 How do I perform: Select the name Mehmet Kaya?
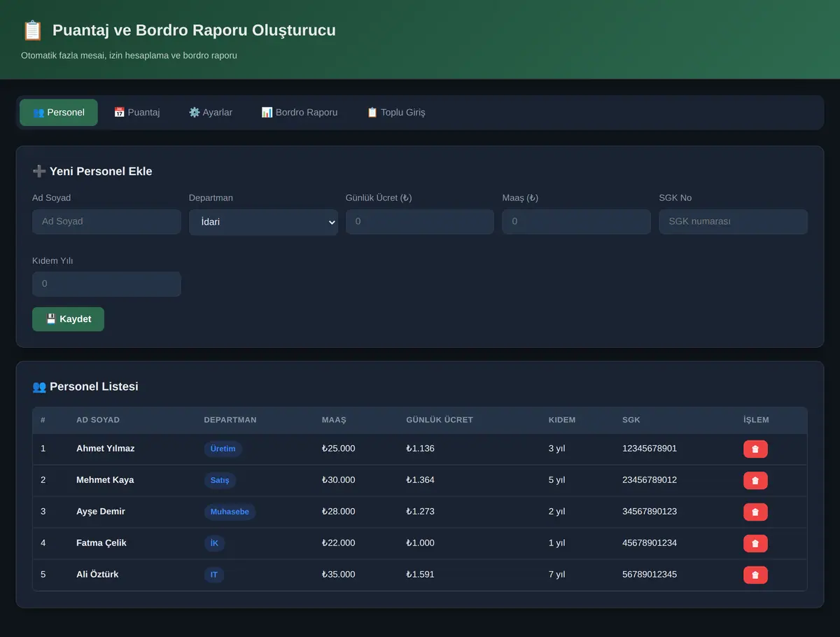click(x=105, y=480)
